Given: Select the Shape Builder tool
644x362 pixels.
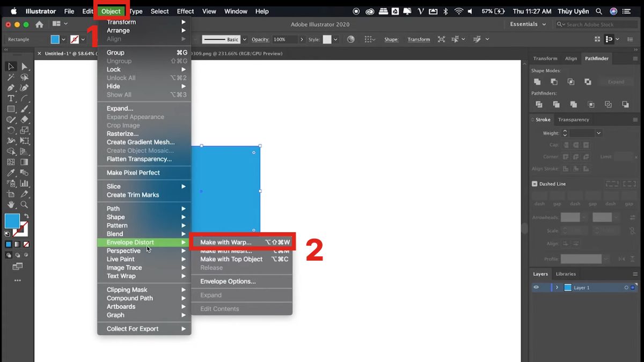Looking at the screenshot, I should 11,151.
